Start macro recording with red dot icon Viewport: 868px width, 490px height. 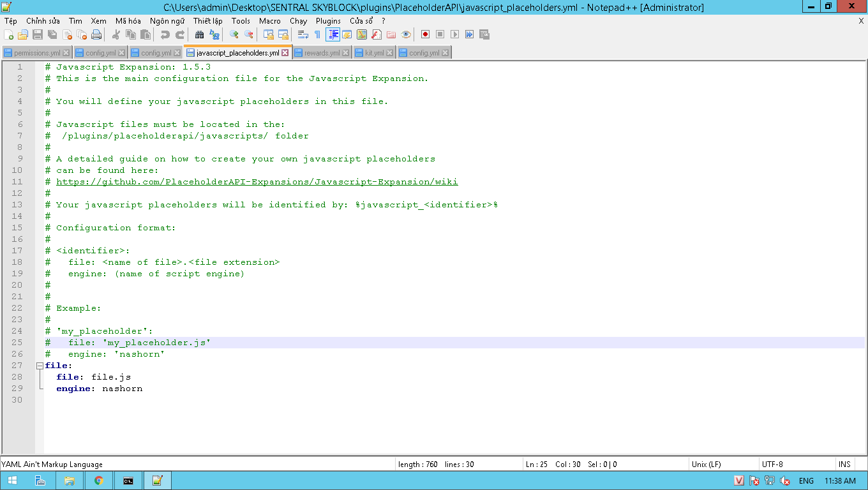click(425, 34)
